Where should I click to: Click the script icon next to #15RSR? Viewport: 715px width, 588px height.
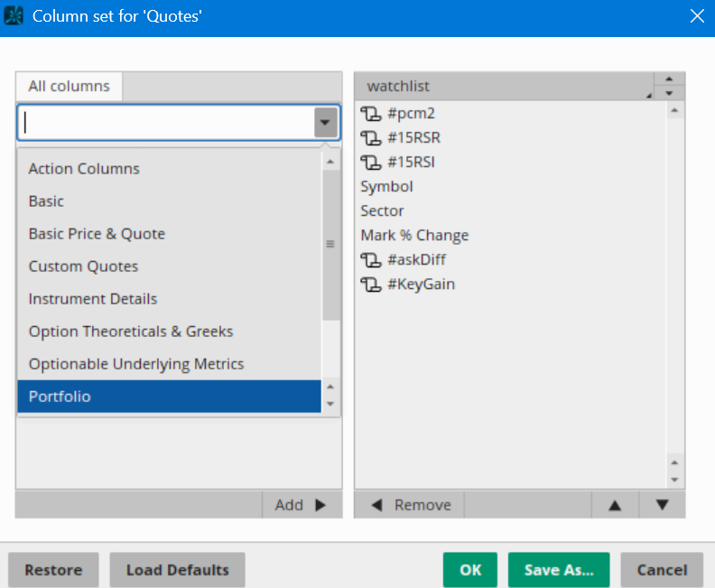point(371,137)
